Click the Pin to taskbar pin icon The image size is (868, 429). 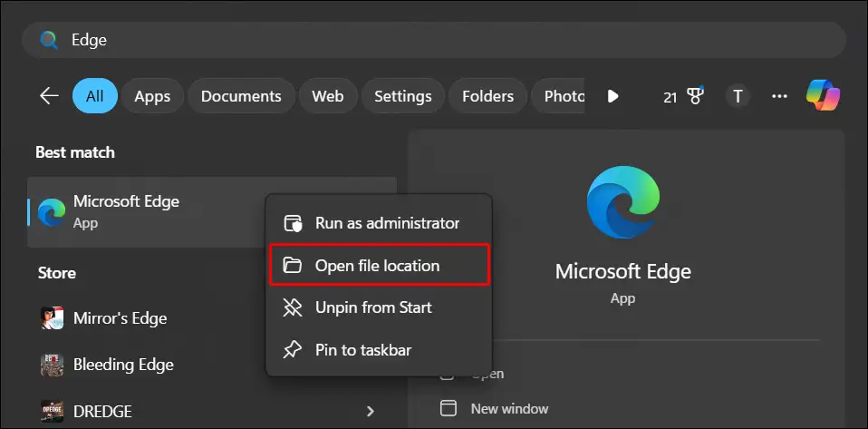tap(293, 350)
